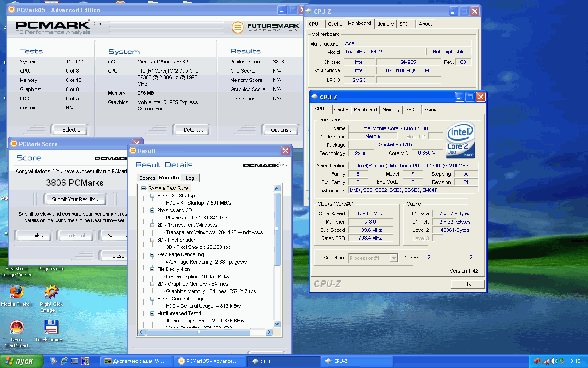The width and height of the screenshot is (588, 368).
Task: Click the PCMark05 window title bar icon
Action: (x=12, y=10)
